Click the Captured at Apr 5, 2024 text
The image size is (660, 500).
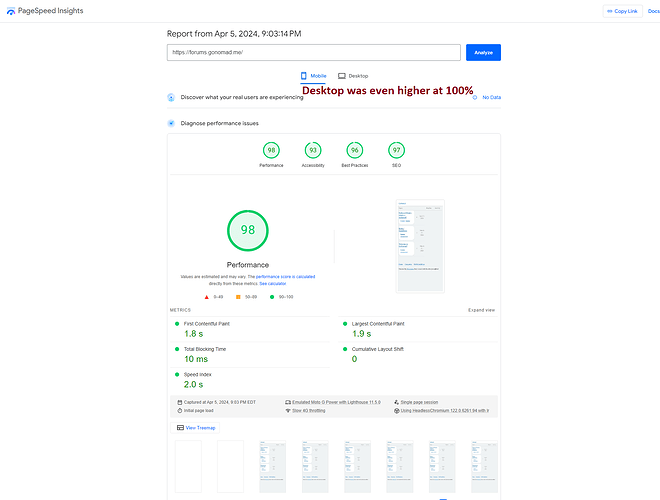click(220, 402)
